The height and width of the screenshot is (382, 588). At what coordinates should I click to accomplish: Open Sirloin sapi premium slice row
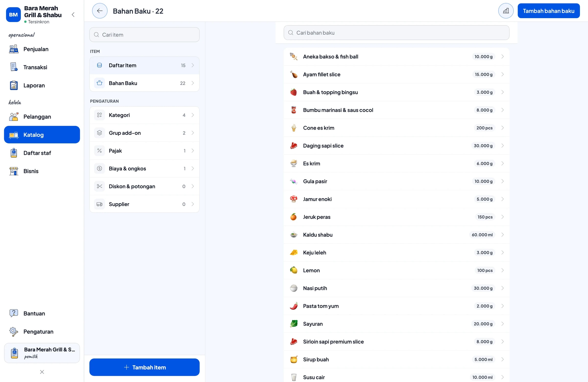click(x=396, y=342)
